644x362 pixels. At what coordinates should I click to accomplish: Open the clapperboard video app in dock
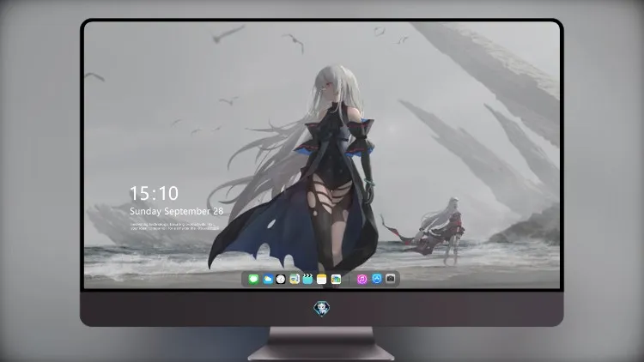tap(307, 280)
